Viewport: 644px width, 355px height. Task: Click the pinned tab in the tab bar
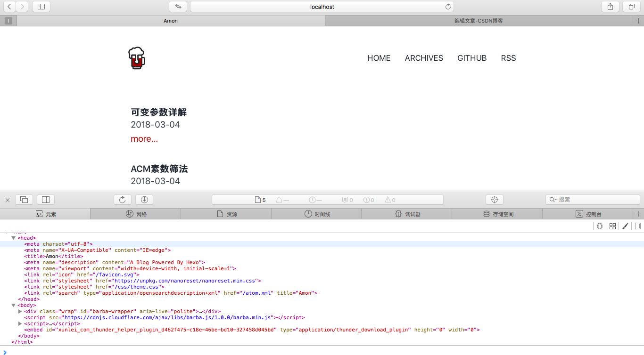[8, 21]
